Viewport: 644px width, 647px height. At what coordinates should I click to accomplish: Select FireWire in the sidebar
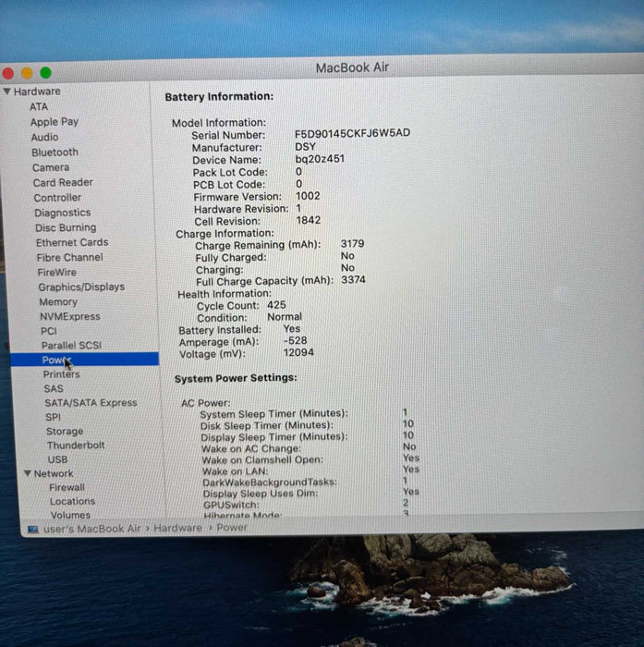57,273
